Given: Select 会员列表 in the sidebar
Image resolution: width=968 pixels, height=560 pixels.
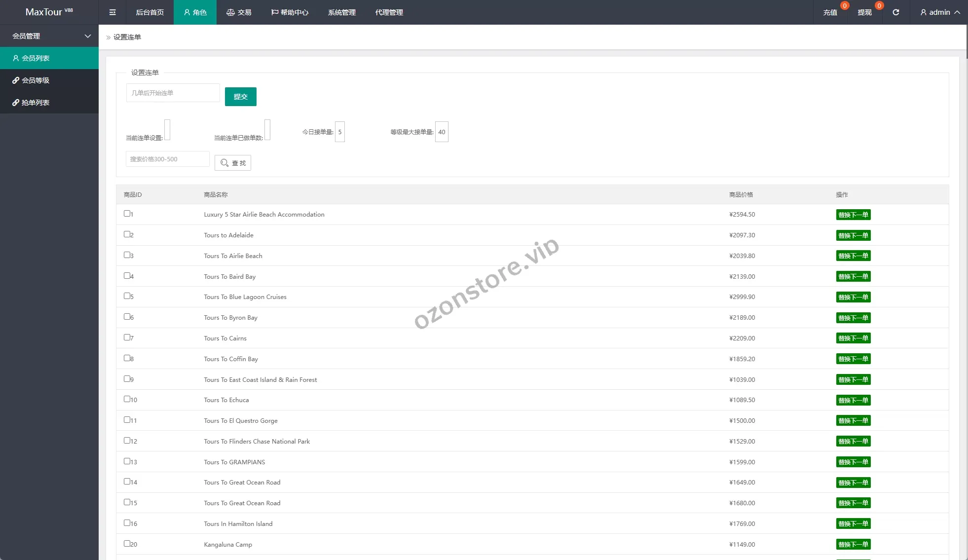Looking at the screenshot, I should [36, 58].
